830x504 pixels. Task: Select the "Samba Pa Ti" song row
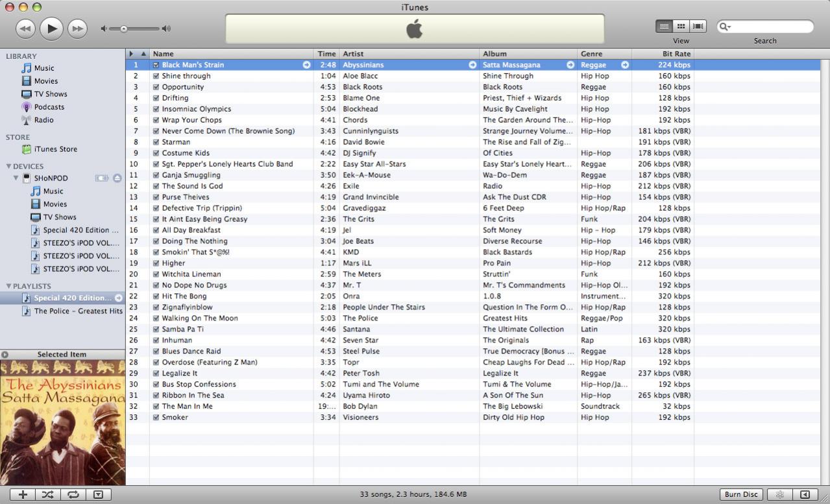473,330
